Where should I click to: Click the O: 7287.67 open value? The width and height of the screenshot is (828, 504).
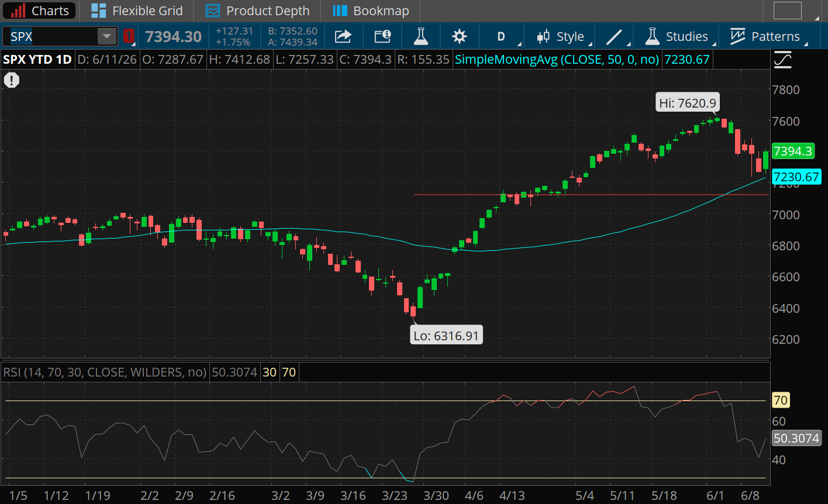pyautogui.click(x=174, y=60)
